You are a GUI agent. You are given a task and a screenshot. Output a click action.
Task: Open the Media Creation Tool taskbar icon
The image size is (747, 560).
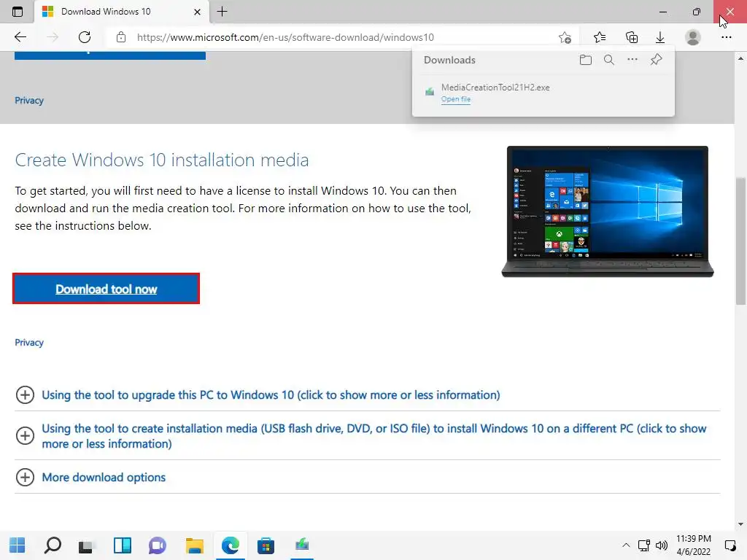pyautogui.click(x=301, y=545)
